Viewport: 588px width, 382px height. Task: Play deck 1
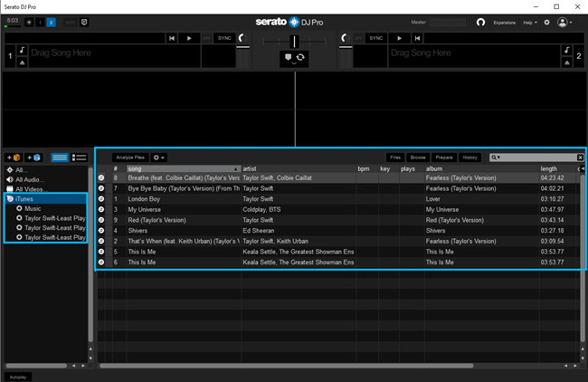[x=189, y=38]
